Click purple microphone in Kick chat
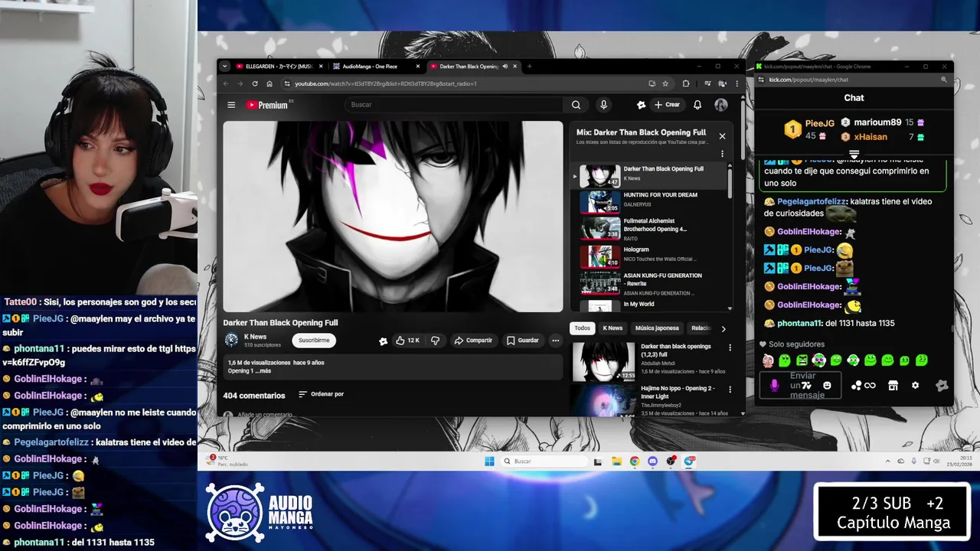The height and width of the screenshot is (551, 980). pyautogui.click(x=774, y=386)
